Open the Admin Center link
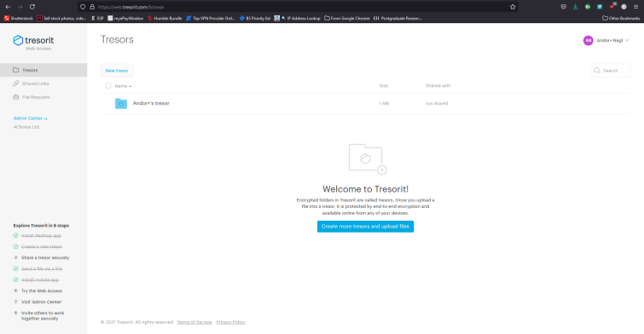Viewport: 644px width, 334px height. point(31,118)
